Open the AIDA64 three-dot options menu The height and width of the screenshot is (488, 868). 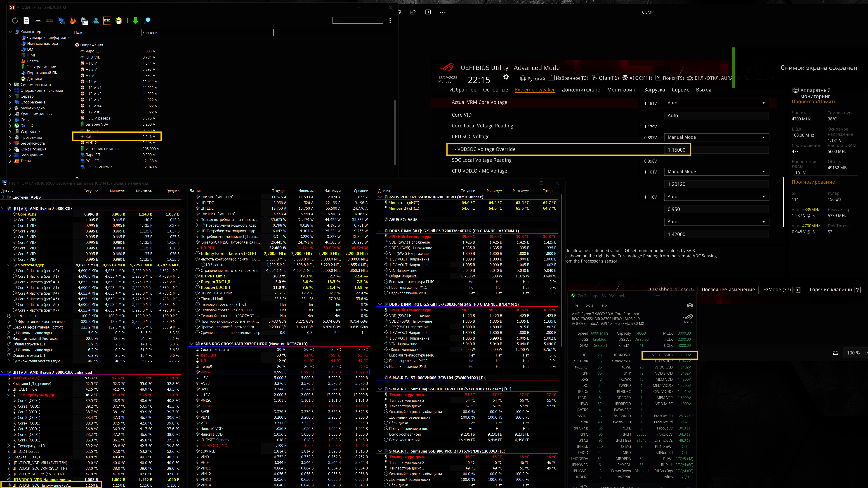[390, 21]
